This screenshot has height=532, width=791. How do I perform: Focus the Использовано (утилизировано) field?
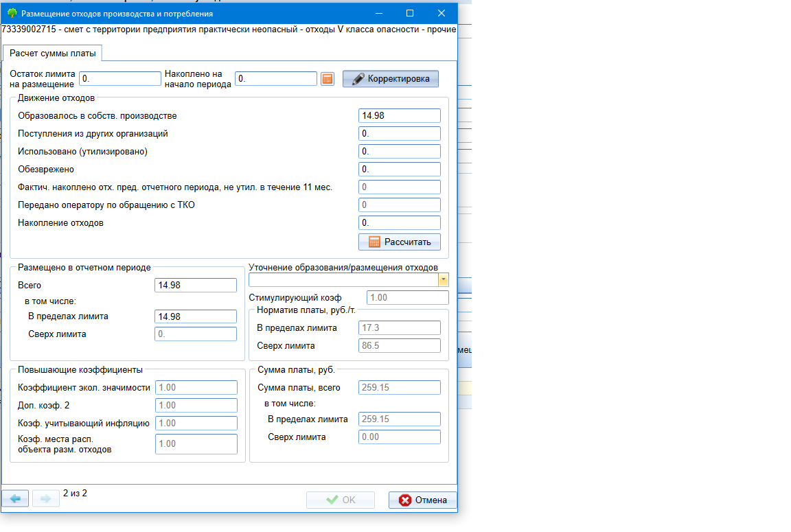[x=399, y=152]
